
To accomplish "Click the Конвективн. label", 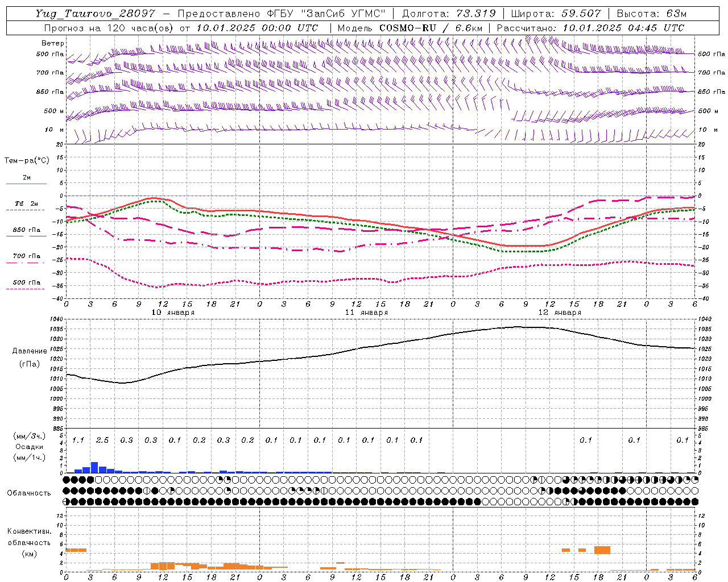I will 30,531.
